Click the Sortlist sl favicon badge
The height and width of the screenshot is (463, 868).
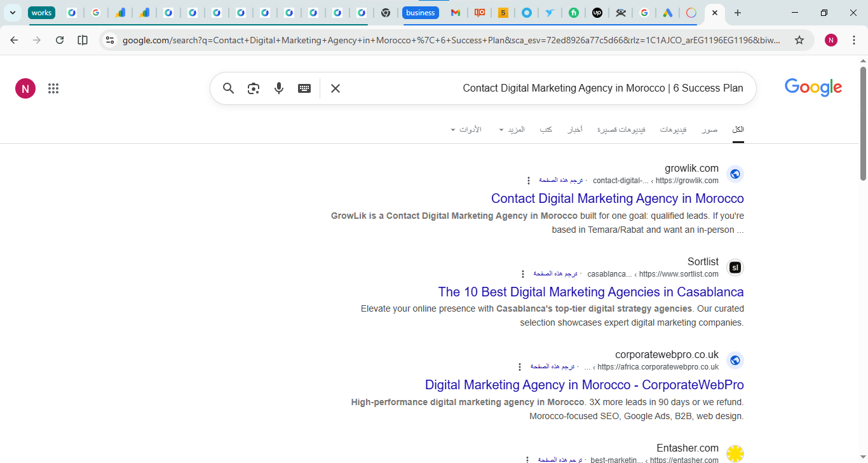pyautogui.click(x=735, y=267)
